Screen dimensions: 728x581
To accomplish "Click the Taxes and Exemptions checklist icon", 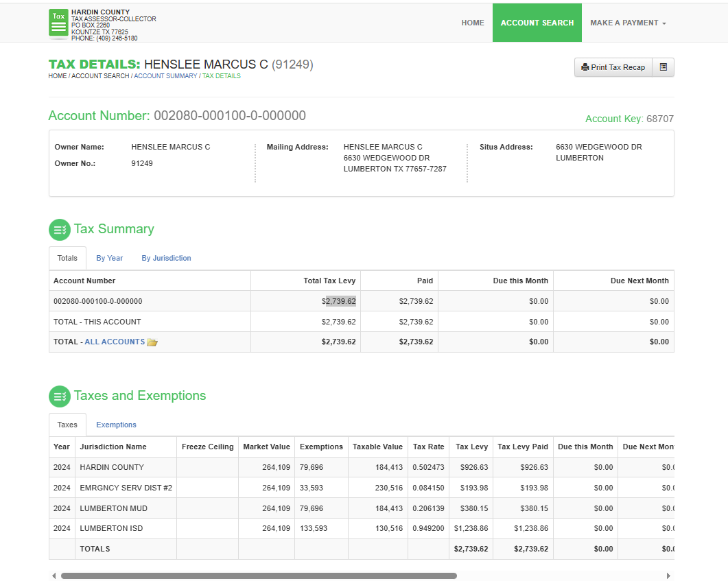I will 60,396.
